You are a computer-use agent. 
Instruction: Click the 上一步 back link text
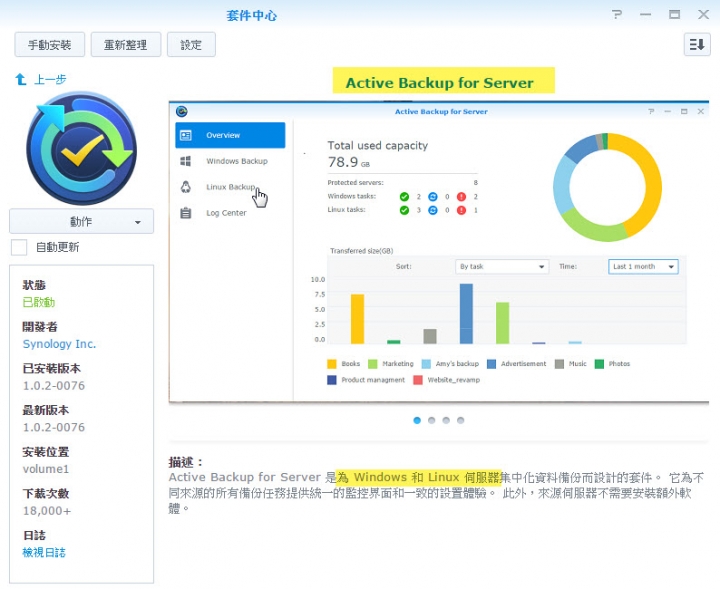pos(50,79)
